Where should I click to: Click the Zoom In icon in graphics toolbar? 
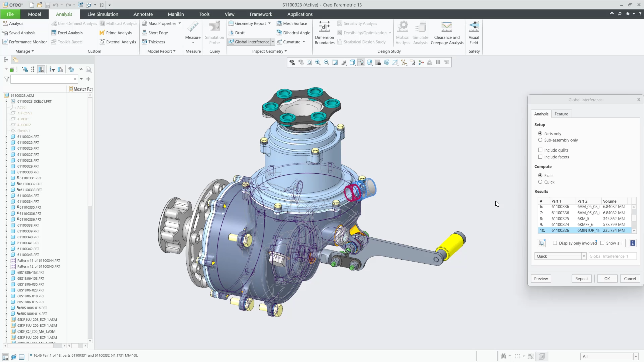point(318,62)
